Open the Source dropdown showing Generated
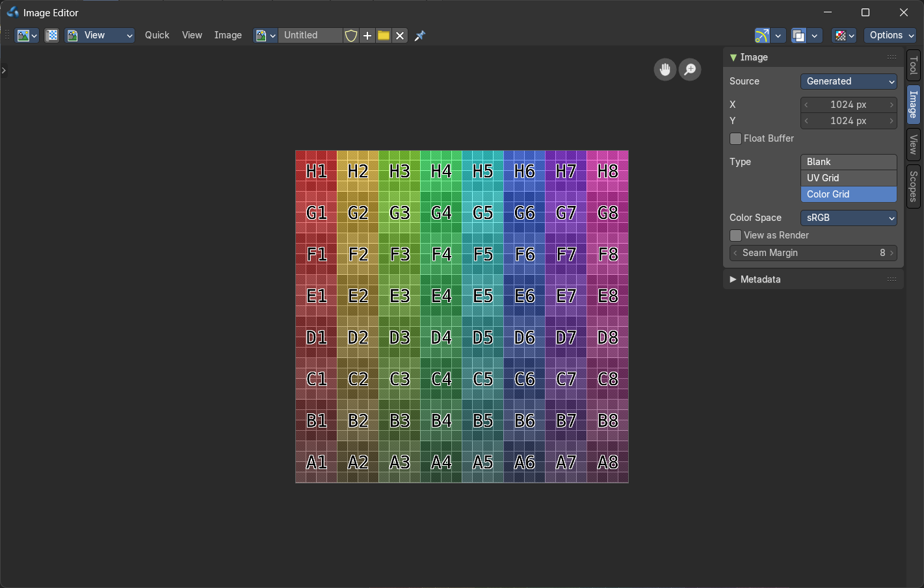 coord(849,81)
